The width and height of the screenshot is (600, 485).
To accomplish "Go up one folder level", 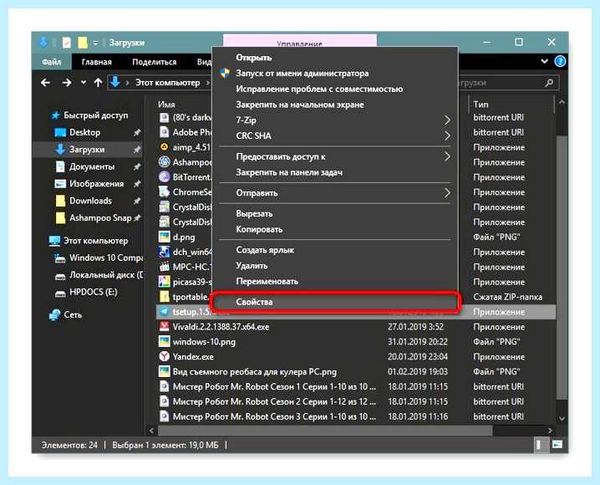I will point(98,82).
